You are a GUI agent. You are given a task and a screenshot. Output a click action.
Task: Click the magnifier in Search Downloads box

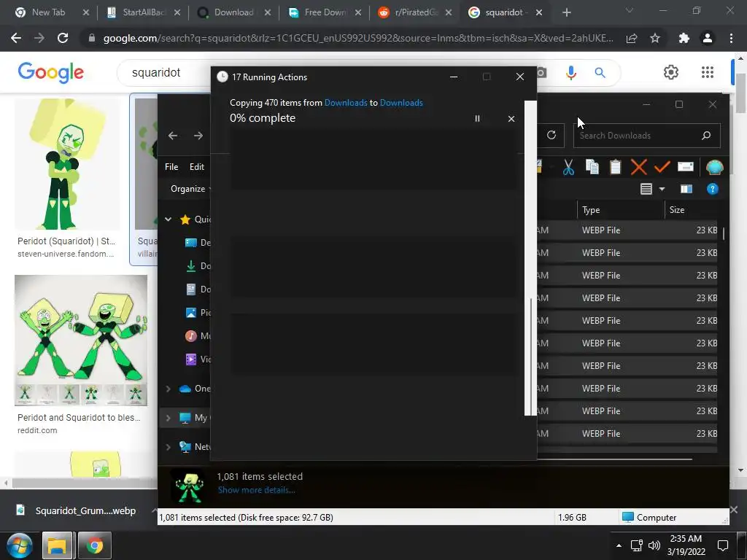point(706,135)
